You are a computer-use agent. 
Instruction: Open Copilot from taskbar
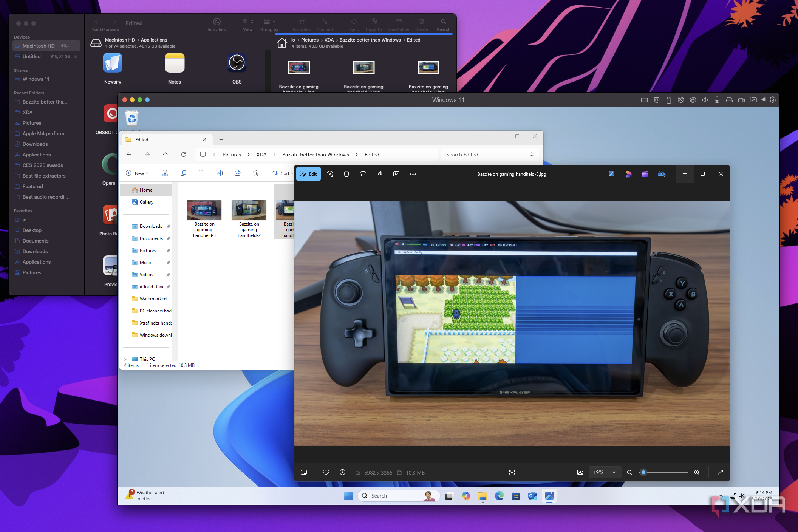466,496
